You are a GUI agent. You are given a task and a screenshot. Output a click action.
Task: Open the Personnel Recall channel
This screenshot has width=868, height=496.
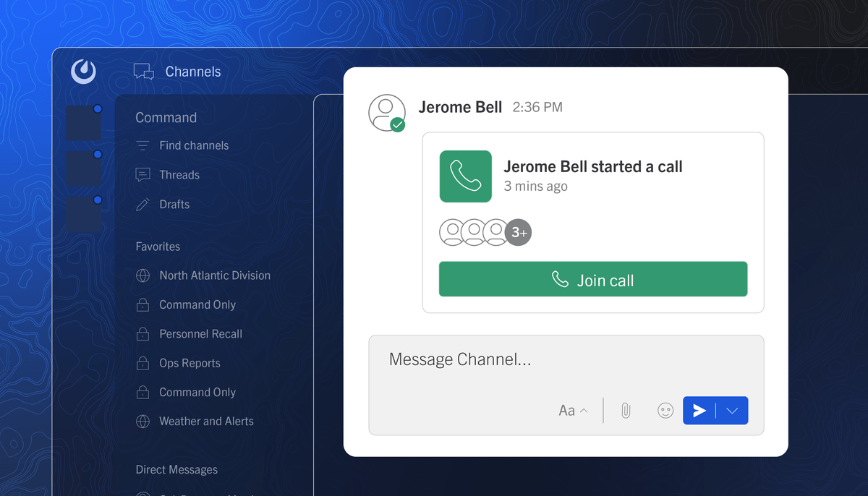200,334
